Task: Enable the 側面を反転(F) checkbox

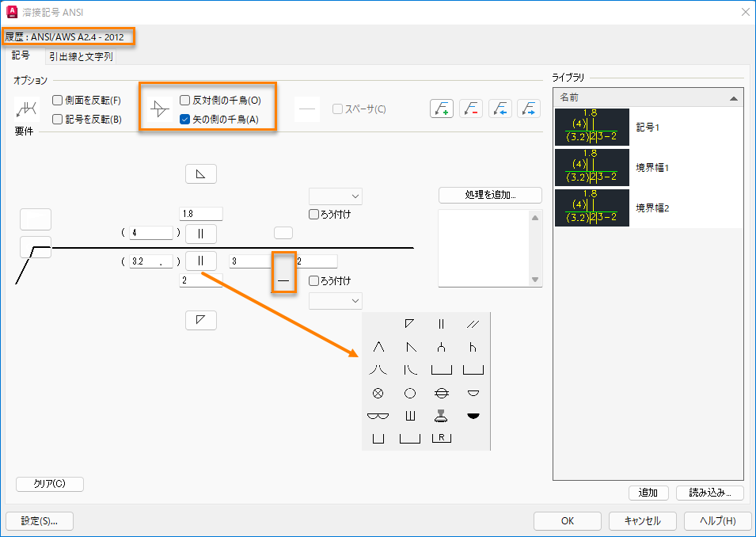Action: [x=55, y=98]
